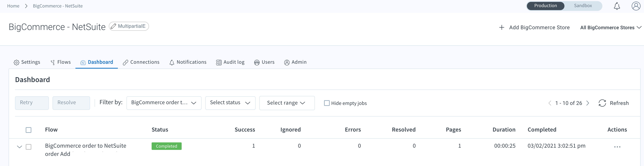This screenshot has width=644, height=166.
Task: Open the three-dot Actions menu for the order flow
Action: 617,147
